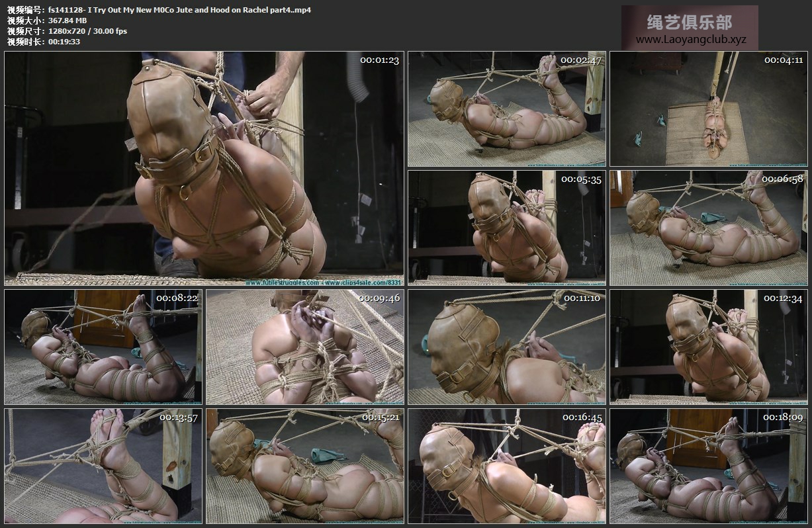Select the thumbnail at 00:06:58
The image size is (812, 528).
click(x=708, y=228)
